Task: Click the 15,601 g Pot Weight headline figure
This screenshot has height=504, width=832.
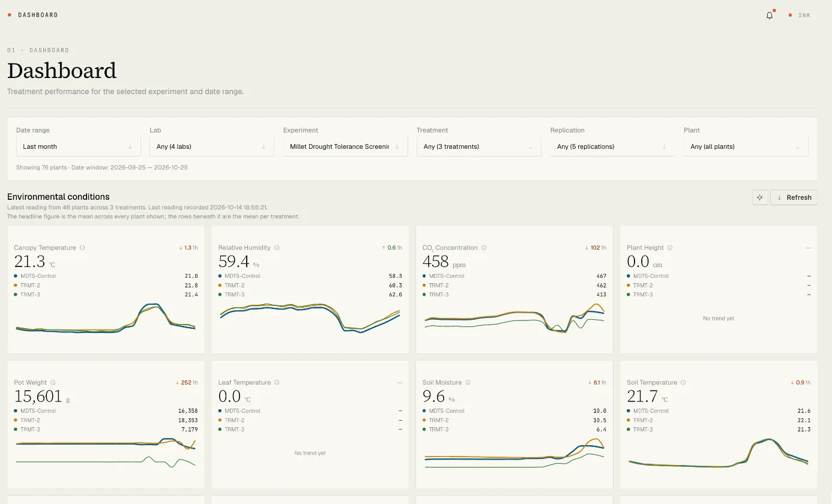Action: click(41, 397)
